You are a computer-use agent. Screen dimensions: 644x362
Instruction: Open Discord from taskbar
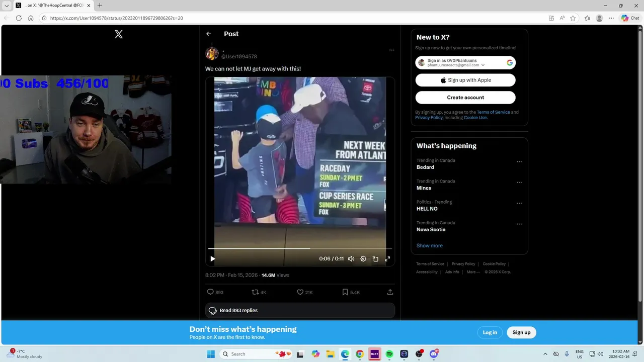434,354
